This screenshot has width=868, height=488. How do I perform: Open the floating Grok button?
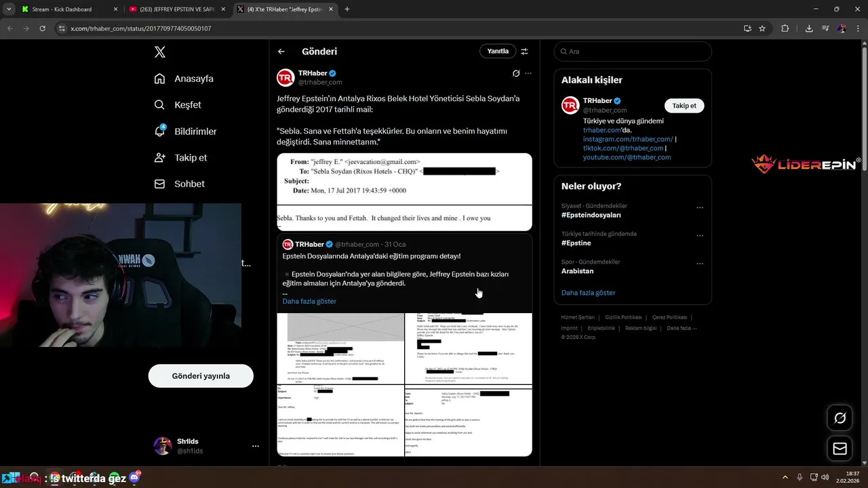pyautogui.click(x=840, y=418)
